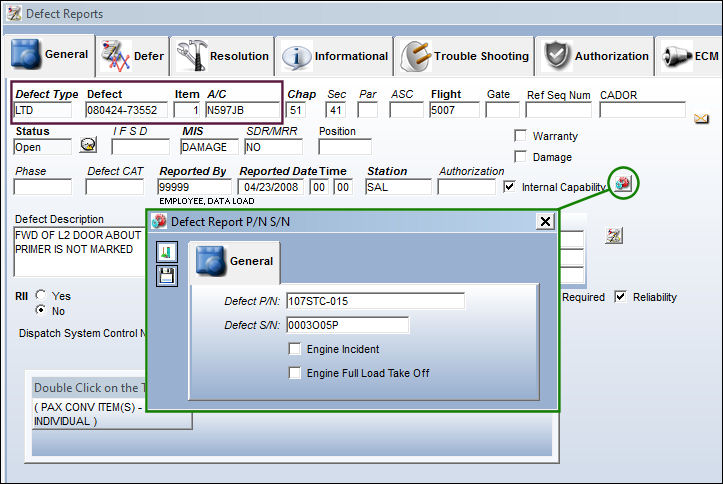Uncheck the Internal Capability checkbox

pos(509,187)
